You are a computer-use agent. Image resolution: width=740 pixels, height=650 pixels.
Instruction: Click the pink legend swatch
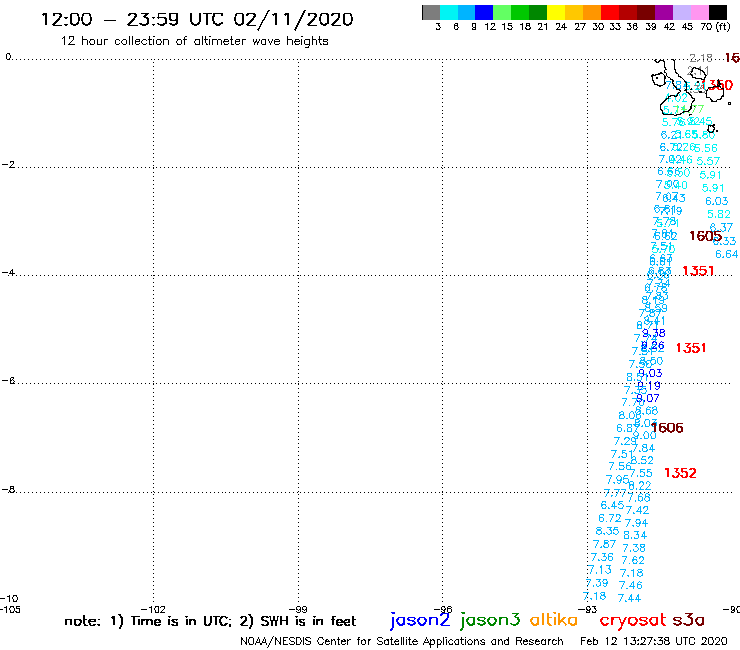699,12
